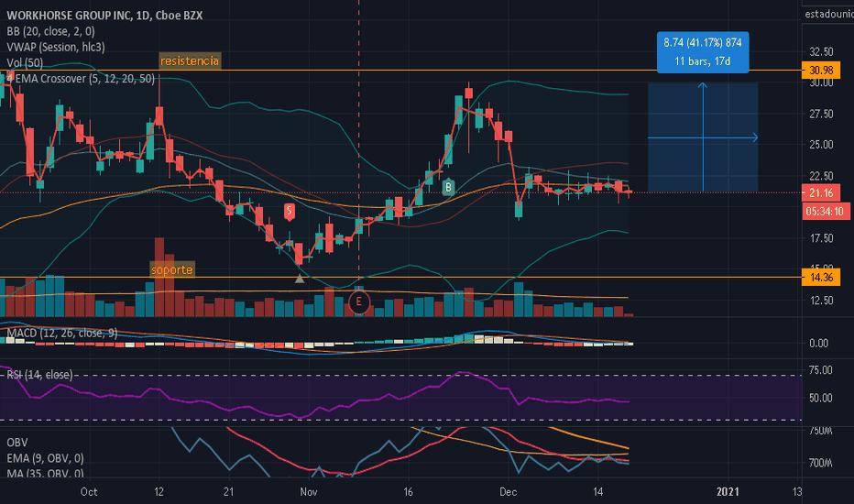Select the OBV indicator legend

click(x=16, y=442)
